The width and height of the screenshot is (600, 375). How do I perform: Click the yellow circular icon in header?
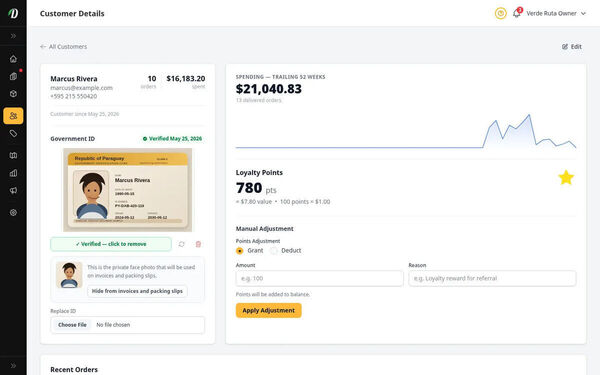click(501, 13)
